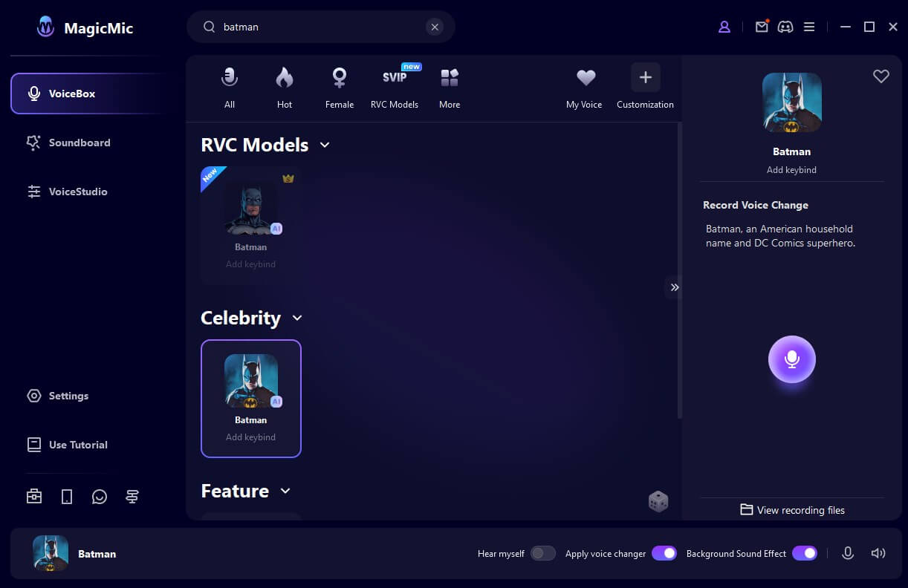Clear the batman search query

pos(435,27)
